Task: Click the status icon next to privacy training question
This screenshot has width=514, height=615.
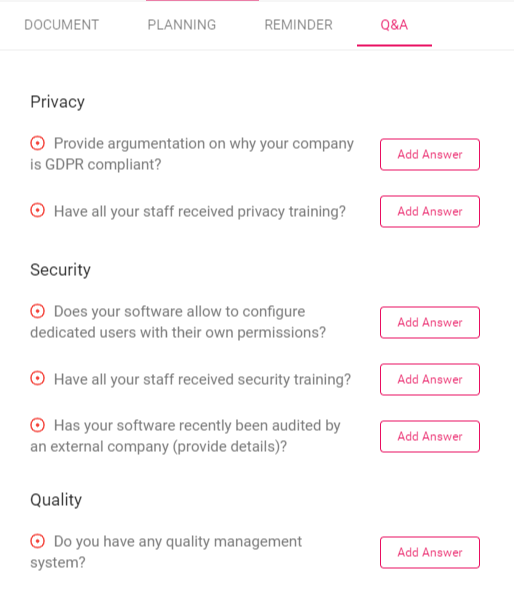Action: (x=38, y=211)
